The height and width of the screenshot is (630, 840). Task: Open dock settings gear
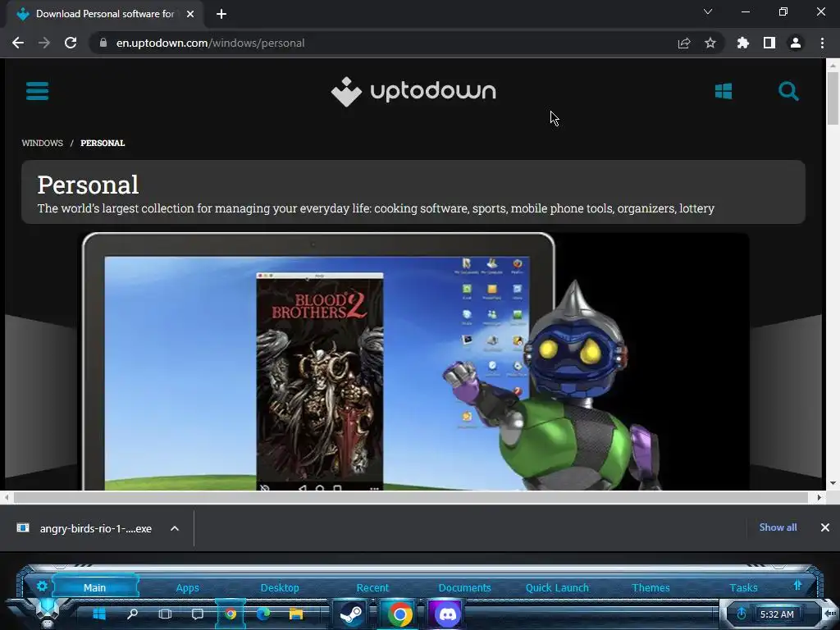pyautogui.click(x=43, y=587)
